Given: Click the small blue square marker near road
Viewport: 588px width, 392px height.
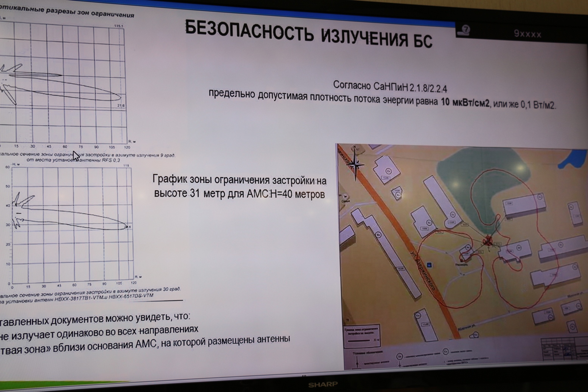Looking at the screenshot, I should coord(429,265).
